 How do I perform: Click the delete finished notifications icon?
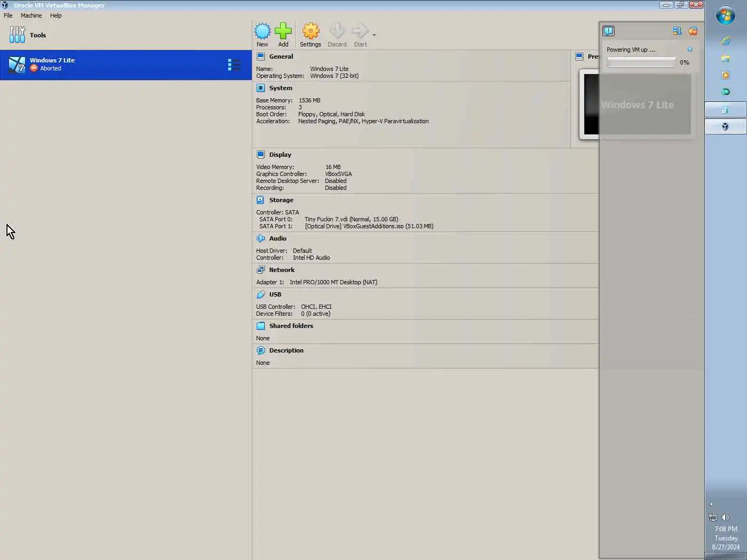693,31
